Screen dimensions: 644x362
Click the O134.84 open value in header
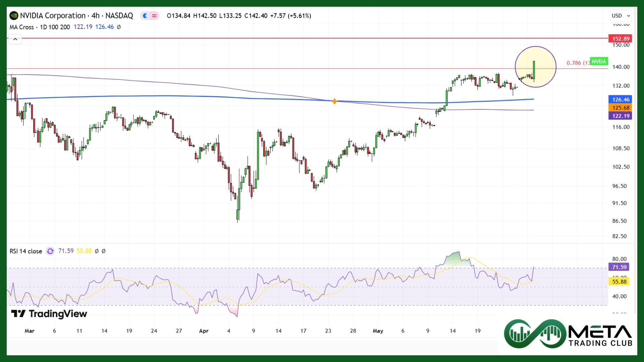click(178, 16)
